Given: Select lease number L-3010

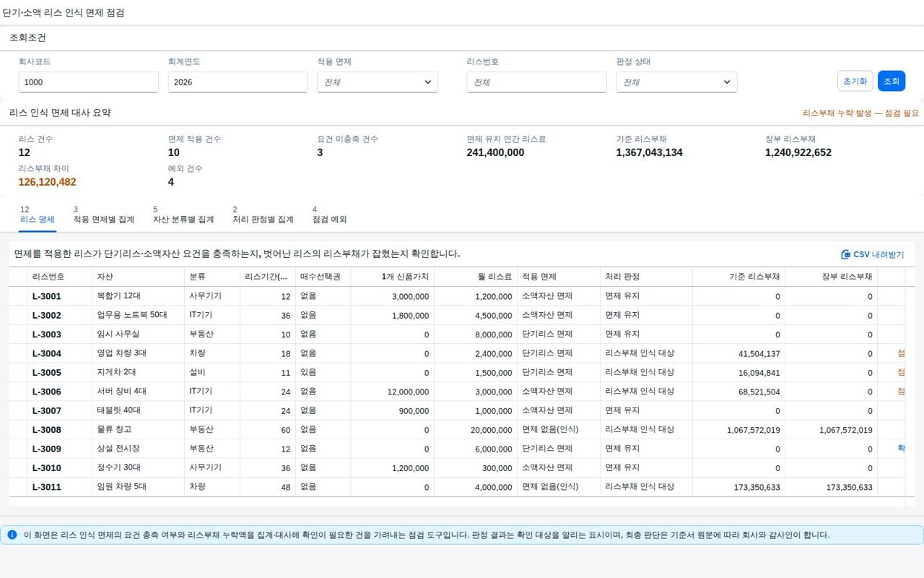Looking at the screenshot, I should coord(47,468).
